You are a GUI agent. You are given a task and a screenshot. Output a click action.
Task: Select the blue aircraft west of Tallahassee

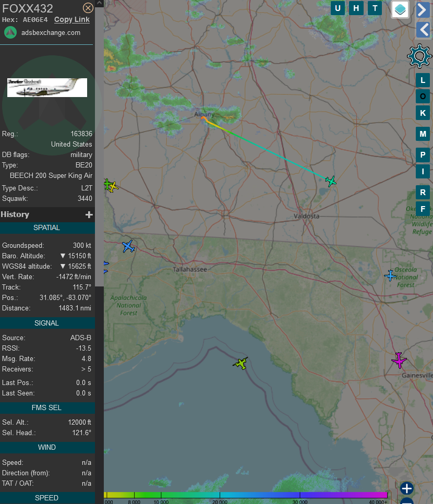click(x=128, y=247)
